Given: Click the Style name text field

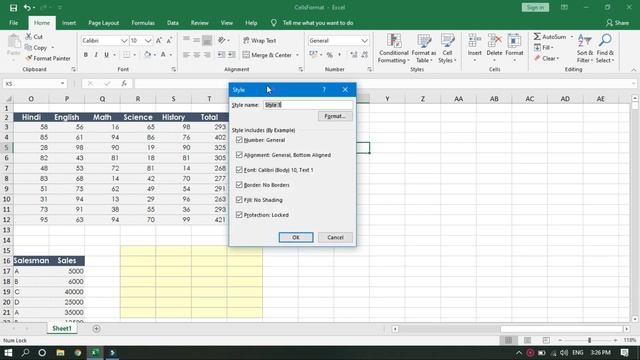Looking at the screenshot, I should click(308, 105).
